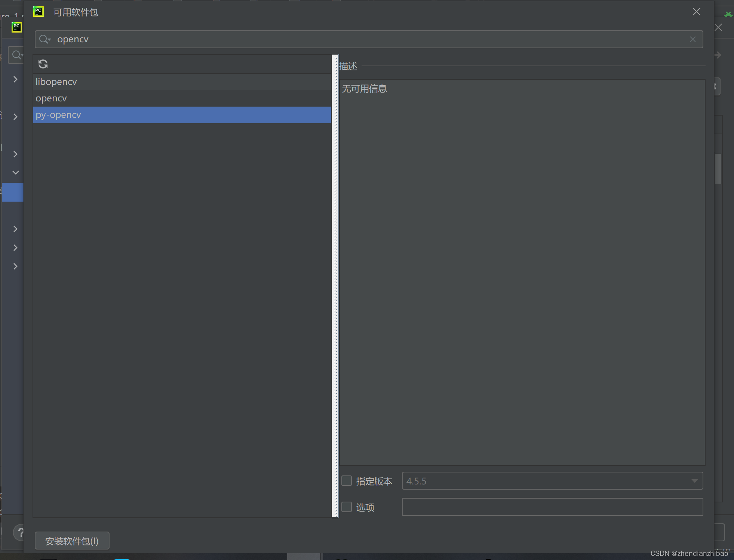Click the background settings search magnifier icon
Viewport: 734px width, 560px height.
(17, 55)
